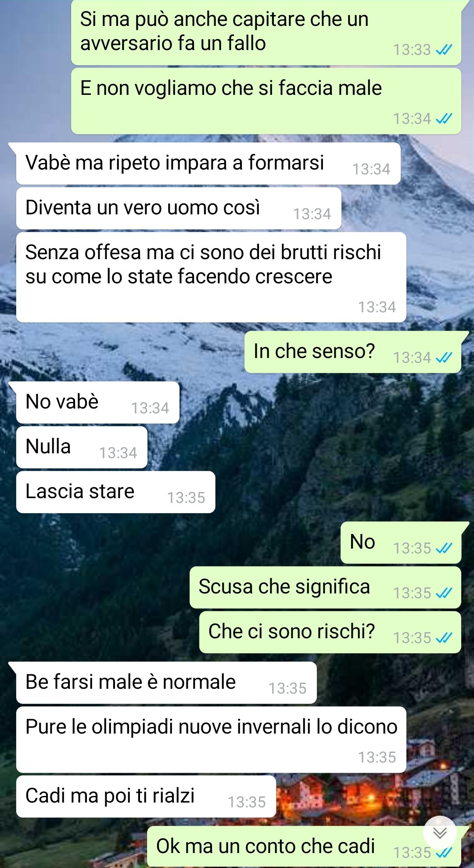The width and height of the screenshot is (474, 868).
Task: Select the "In che senso?" sent message
Action: [x=353, y=352]
